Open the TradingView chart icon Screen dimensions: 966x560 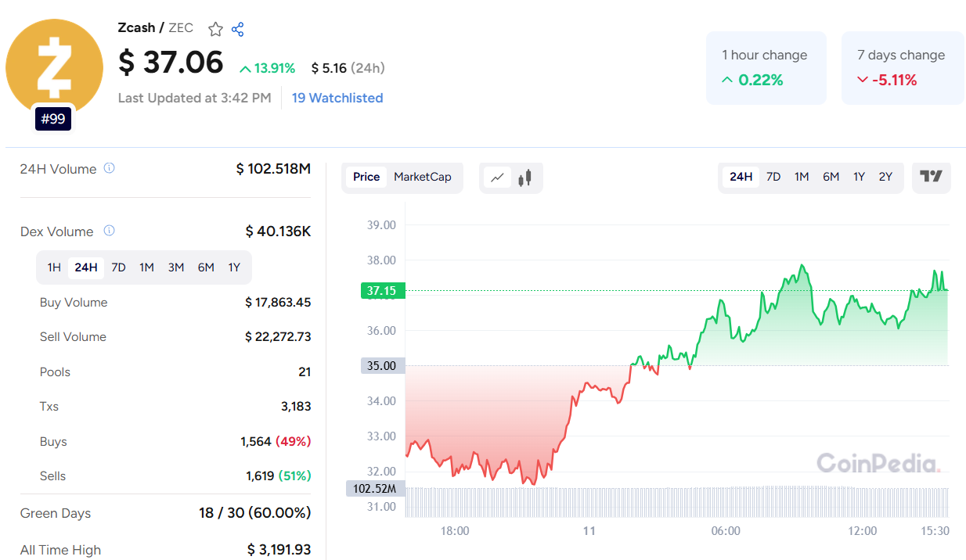932,177
